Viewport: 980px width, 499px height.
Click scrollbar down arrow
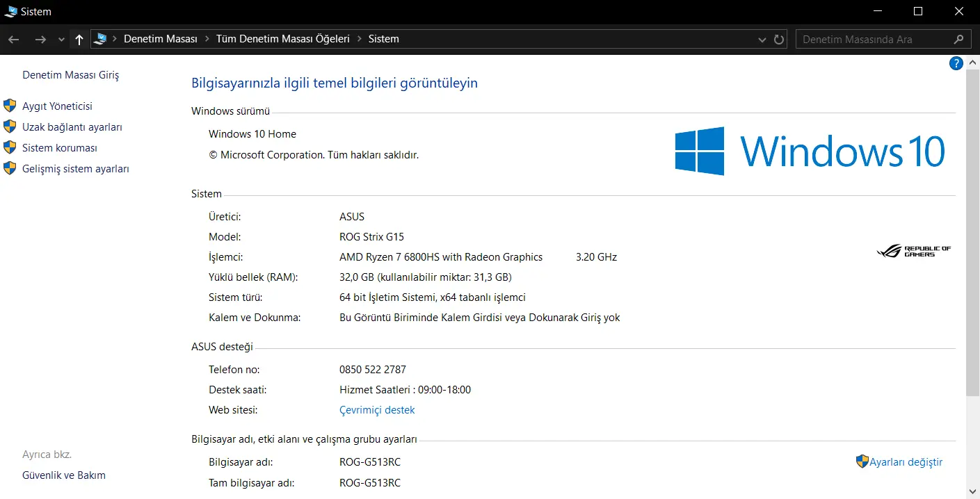click(x=972, y=492)
